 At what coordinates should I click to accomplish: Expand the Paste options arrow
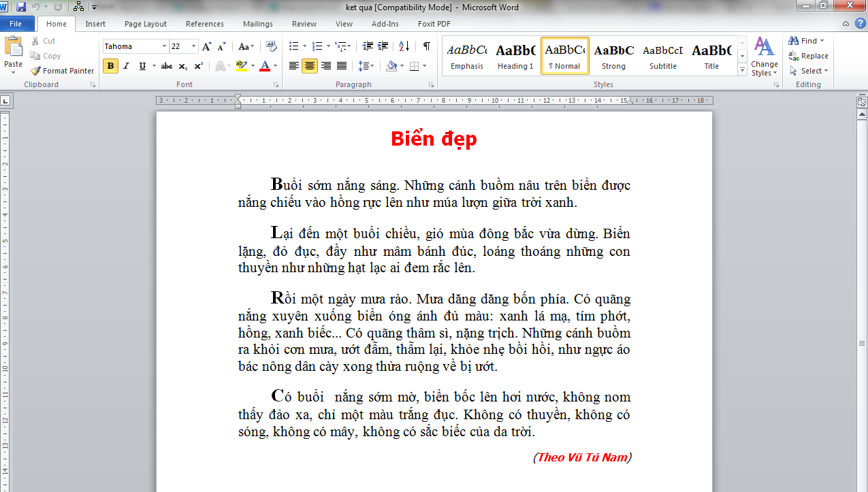click(14, 72)
